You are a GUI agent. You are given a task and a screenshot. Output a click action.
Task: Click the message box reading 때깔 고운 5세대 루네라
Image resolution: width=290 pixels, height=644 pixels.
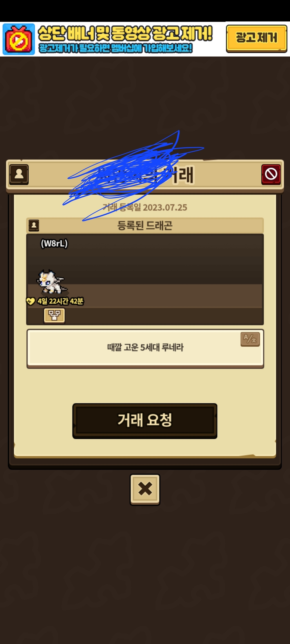tap(145, 348)
